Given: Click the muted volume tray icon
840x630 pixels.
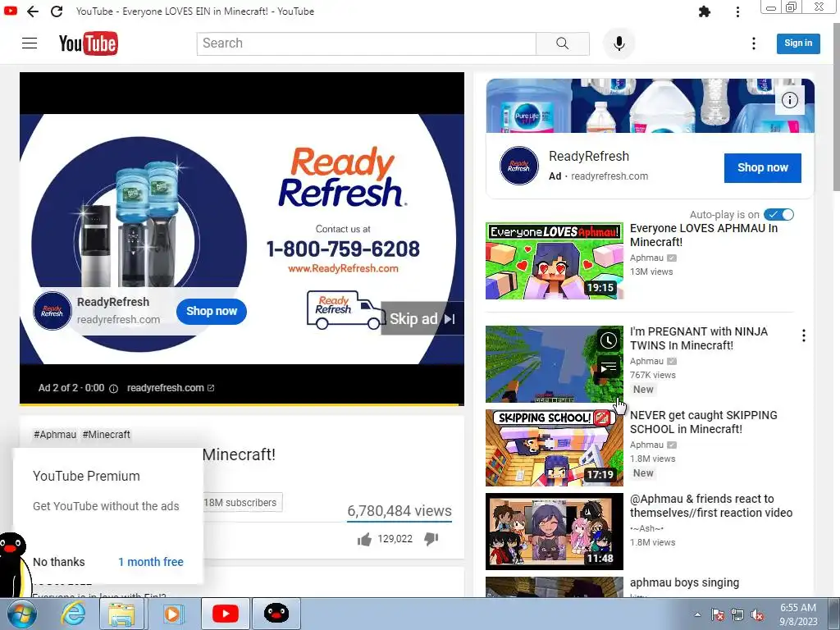Looking at the screenshot, I should tap(756, 615).
